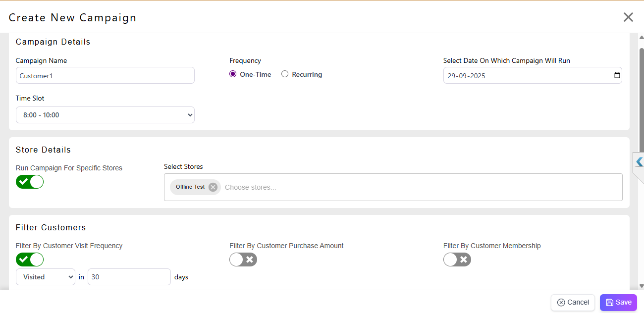The height and width of the screenshot is (313, 644).
Task: Open calendar picker in campaign date field
Action: (617, 76)
